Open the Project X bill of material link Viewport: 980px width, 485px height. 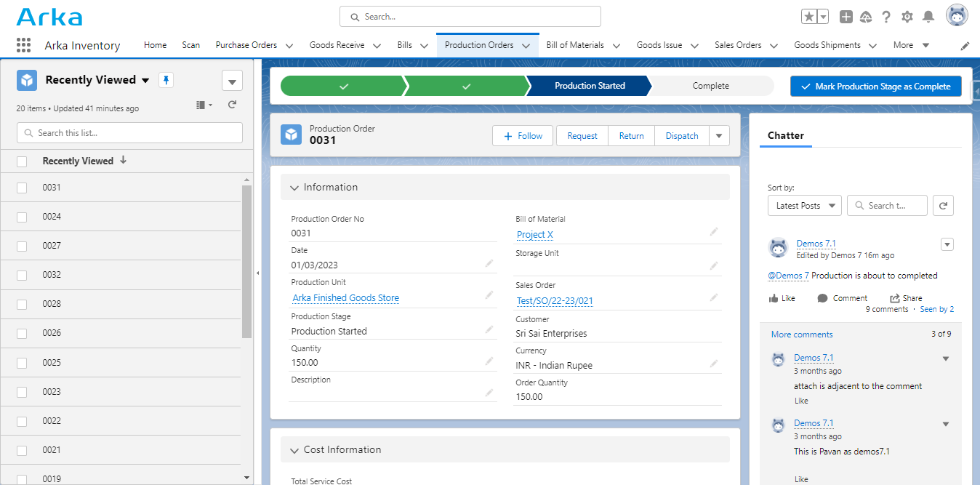(534, 234)
